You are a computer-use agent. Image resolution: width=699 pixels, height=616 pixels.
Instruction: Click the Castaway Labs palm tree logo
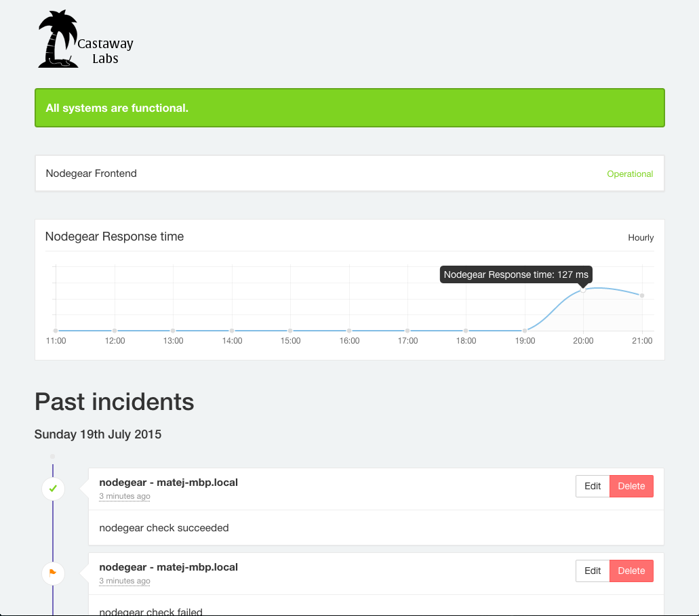coord(85,40)
